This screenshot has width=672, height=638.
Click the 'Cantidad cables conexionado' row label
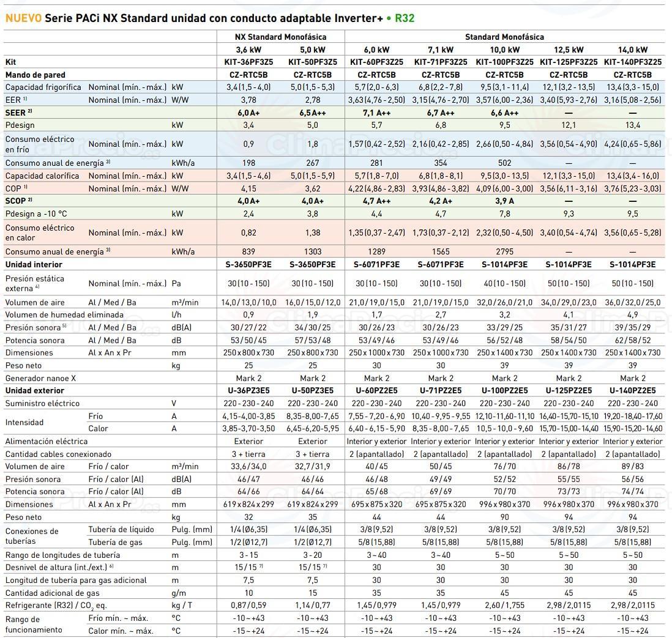(58, 454)
